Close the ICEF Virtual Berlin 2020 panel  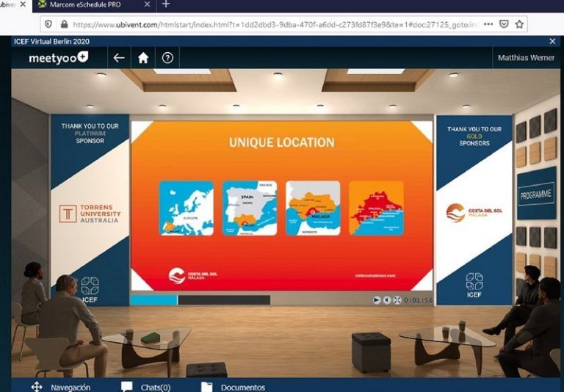tap(552, 41)
